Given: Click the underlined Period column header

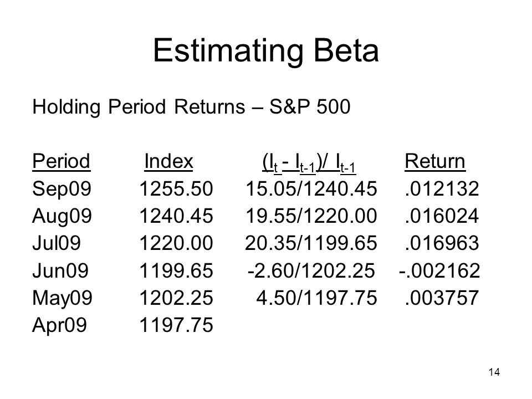Looking at the screenshot, I should coord(62,161).
